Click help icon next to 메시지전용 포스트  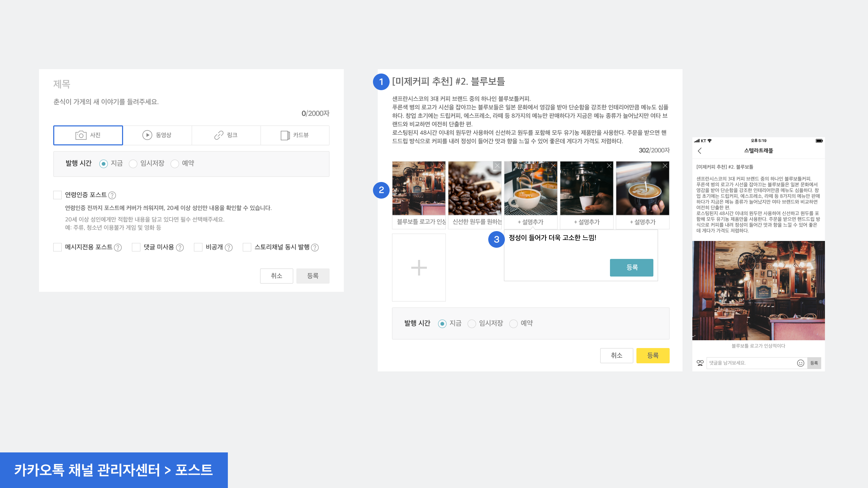118,248
